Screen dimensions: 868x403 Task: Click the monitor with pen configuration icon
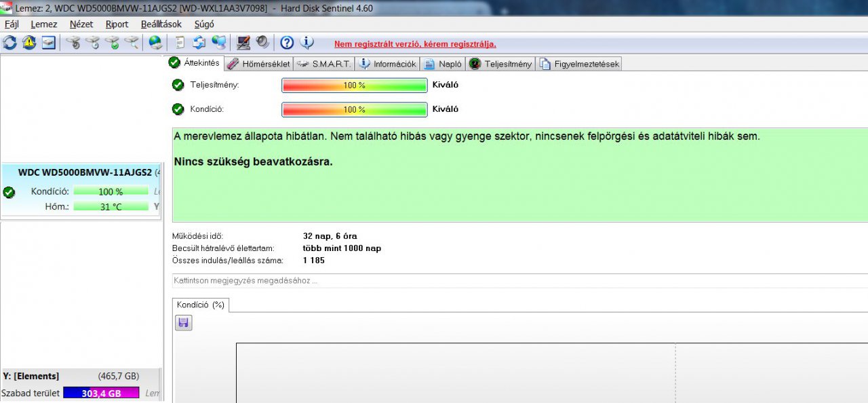click(243, 43)
